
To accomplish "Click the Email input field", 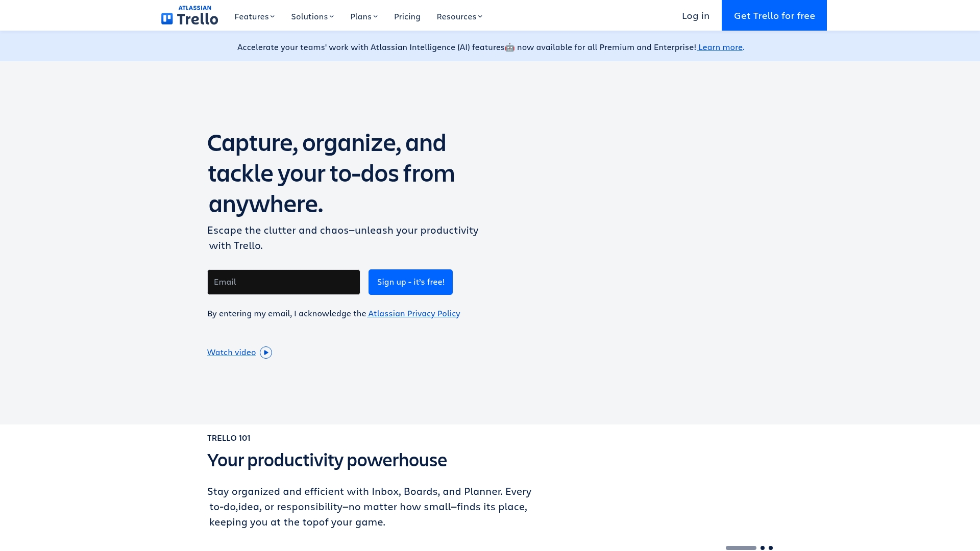I will coord(283,282).
